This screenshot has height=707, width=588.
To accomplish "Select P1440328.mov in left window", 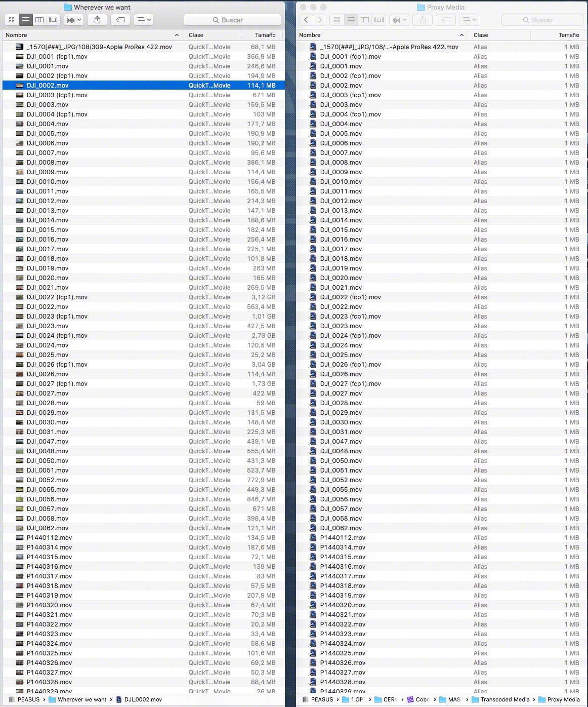I will [144, 682].
